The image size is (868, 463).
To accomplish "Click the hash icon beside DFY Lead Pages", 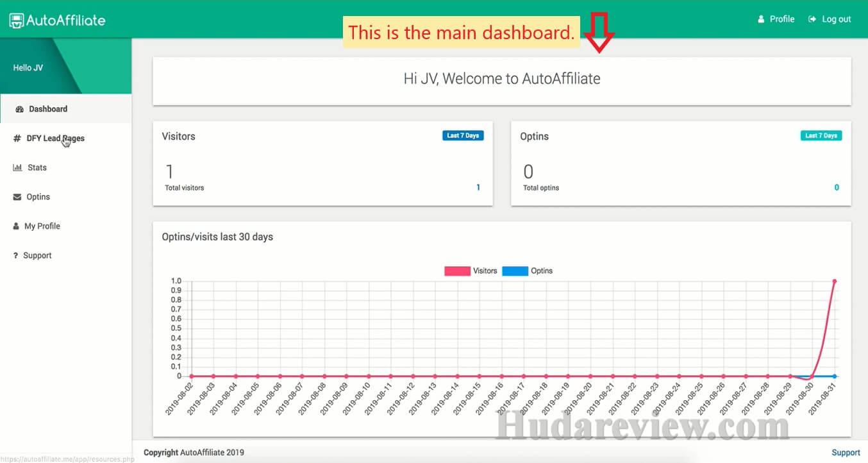I will tap(17, 139).
